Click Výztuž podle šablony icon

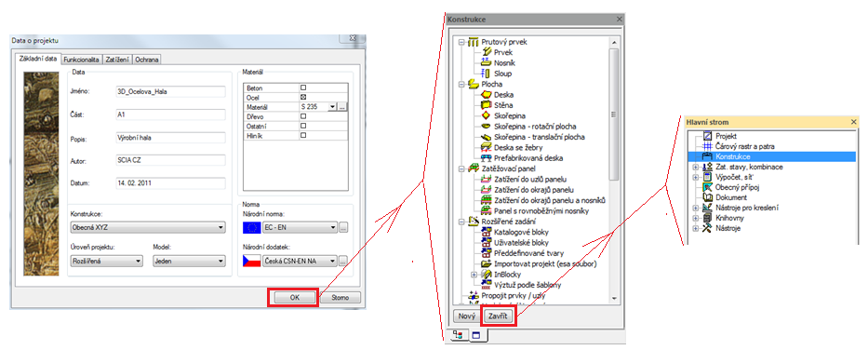click(x=487, y=285)
